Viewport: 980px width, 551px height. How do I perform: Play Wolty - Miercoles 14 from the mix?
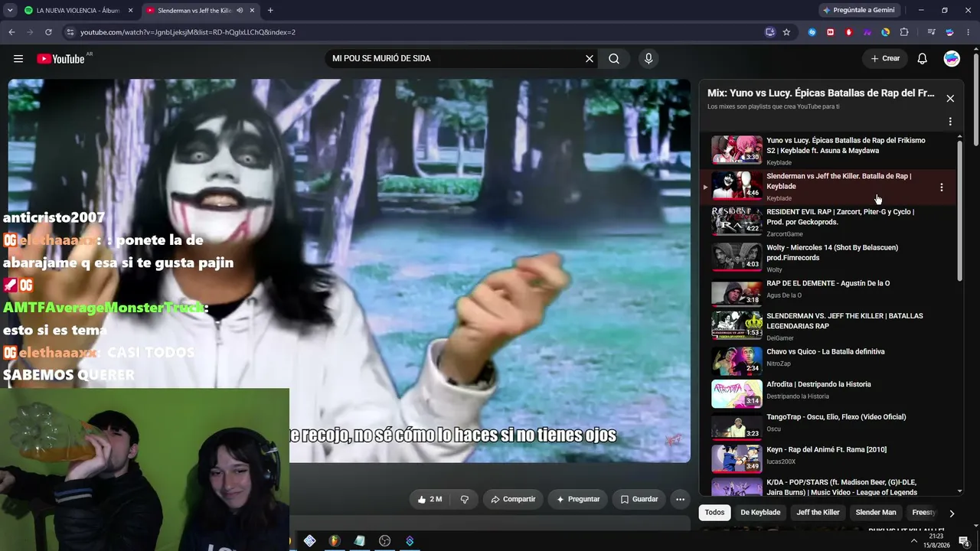(x=828, y=258)
